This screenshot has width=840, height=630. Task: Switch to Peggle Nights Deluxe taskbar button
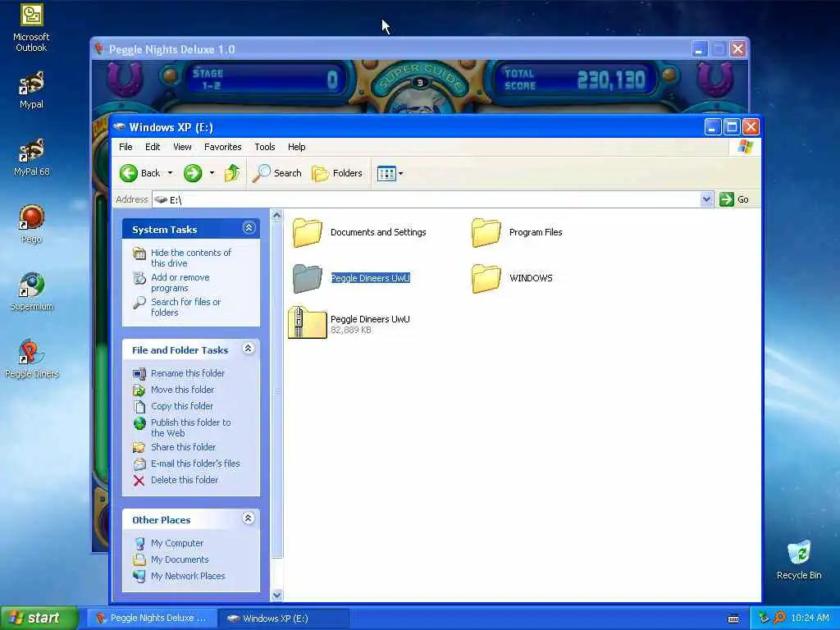[152, 619]
